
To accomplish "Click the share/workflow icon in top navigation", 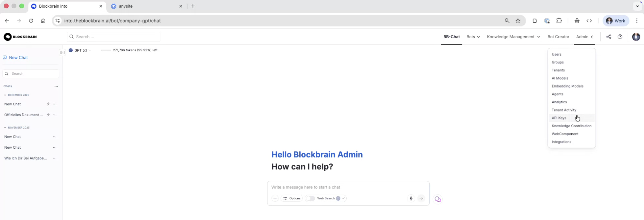I will (609, 37).
